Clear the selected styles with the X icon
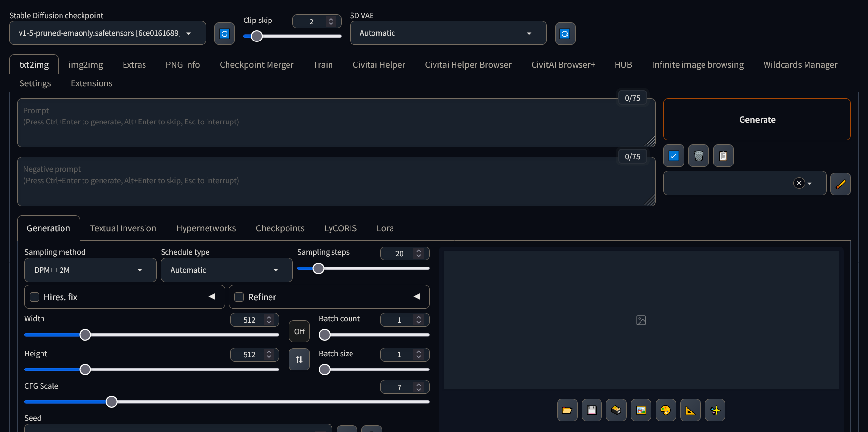Screen dimensions: 868x432 (799, 183)
